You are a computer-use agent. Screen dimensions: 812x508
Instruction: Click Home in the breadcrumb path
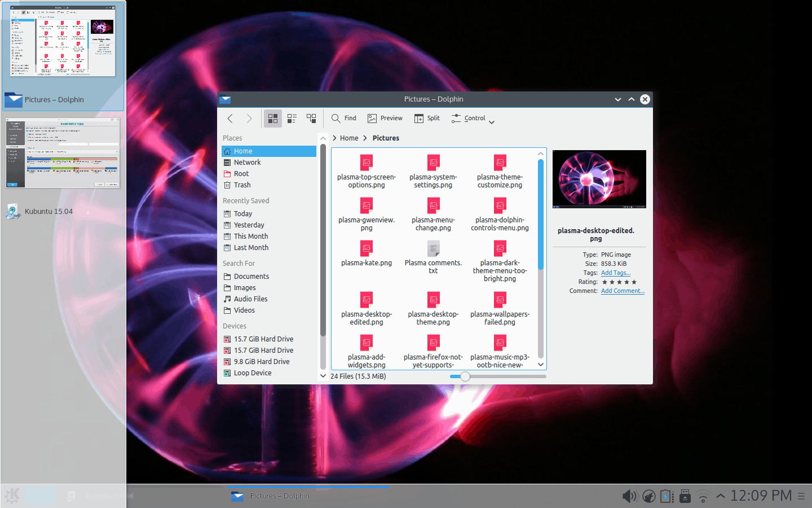coord(349,138)
